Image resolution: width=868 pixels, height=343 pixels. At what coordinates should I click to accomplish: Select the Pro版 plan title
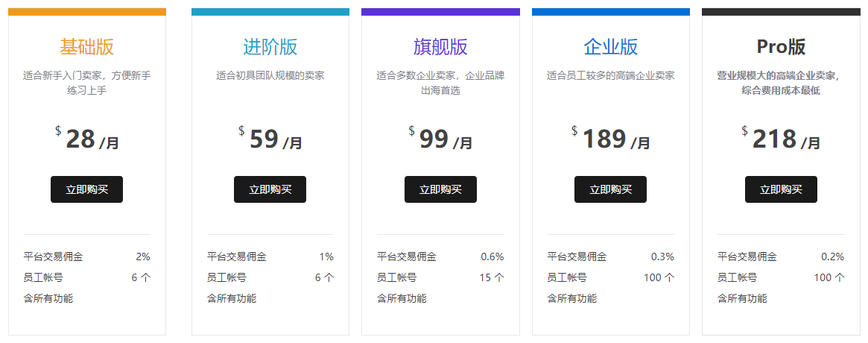pyautogui.click(x=781, y=47)
